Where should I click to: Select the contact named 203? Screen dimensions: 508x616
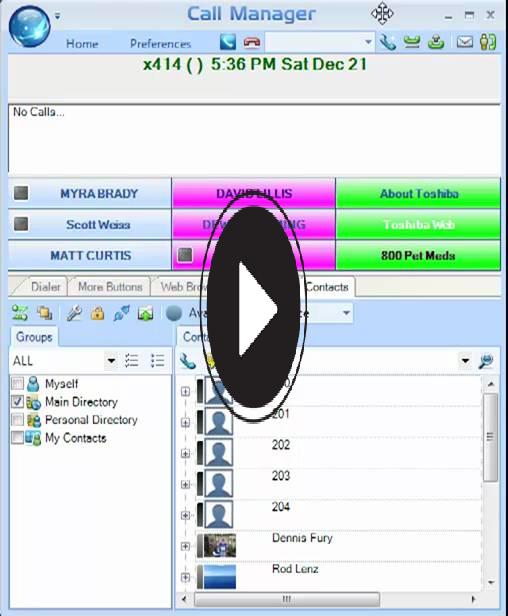click(281, 476)
